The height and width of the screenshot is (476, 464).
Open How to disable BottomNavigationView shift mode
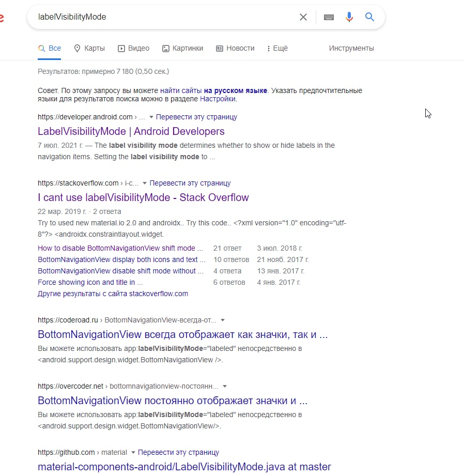pos(120,248)
